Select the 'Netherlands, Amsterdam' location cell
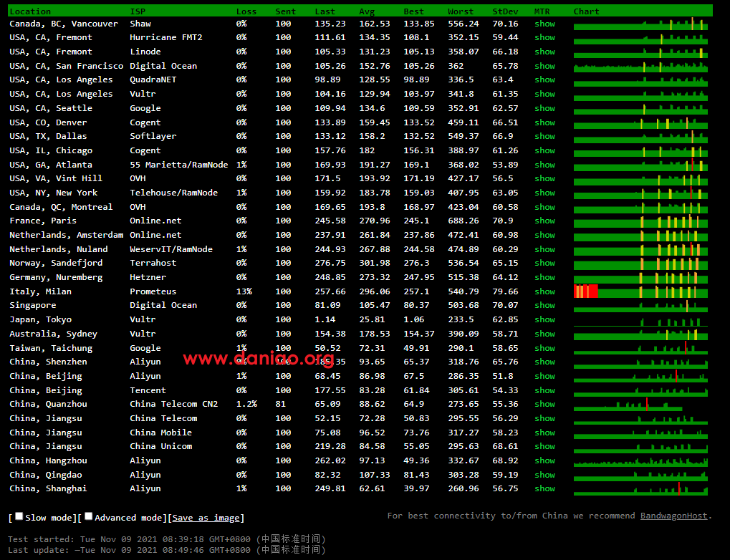 click(67, 235)
